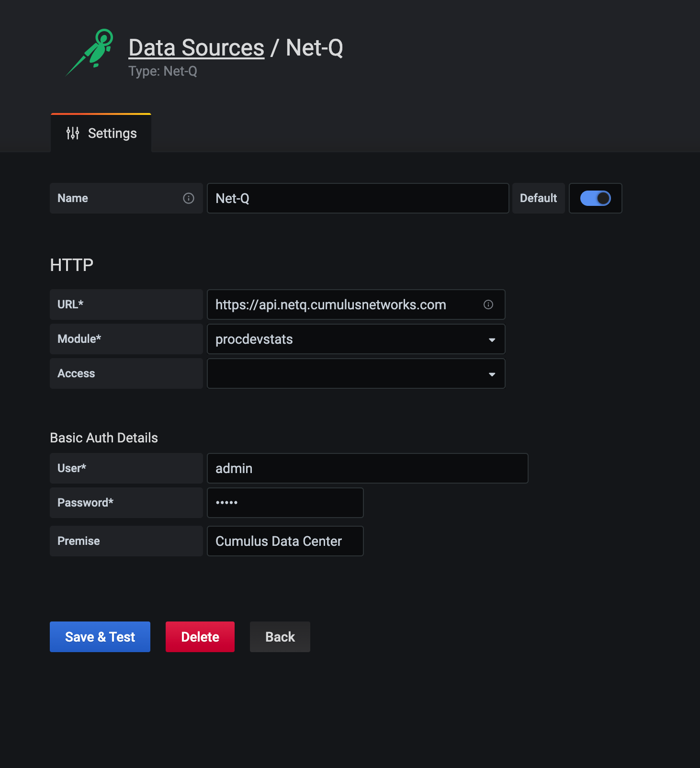
Task: Turn off the Default toggle switch
Action: [x=595, y=198]
